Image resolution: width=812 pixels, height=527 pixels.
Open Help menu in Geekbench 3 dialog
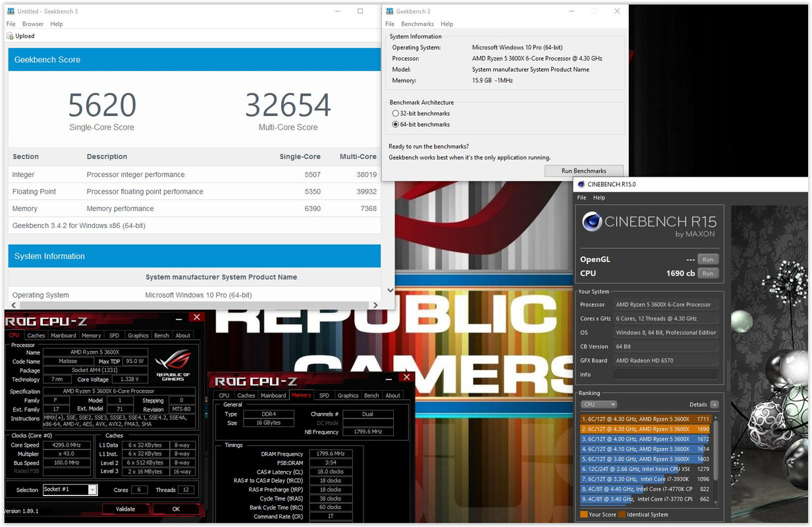coord(447,24)
